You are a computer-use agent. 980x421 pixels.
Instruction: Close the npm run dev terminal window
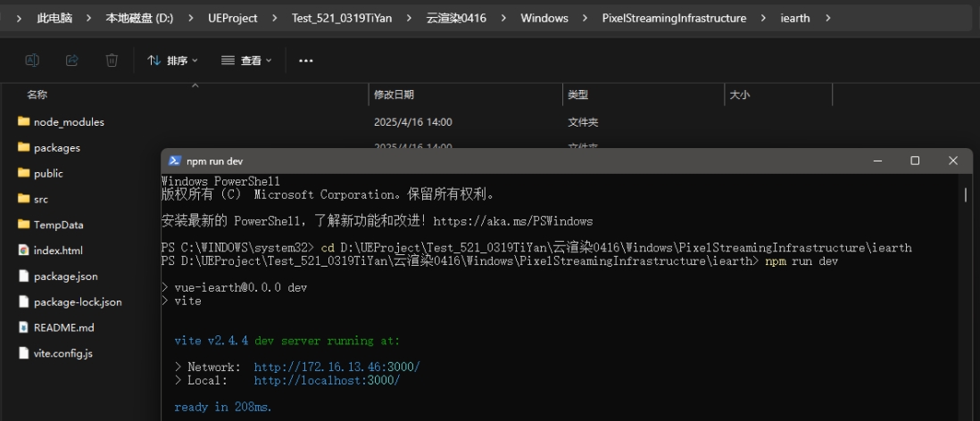click(x=953, y=161)
